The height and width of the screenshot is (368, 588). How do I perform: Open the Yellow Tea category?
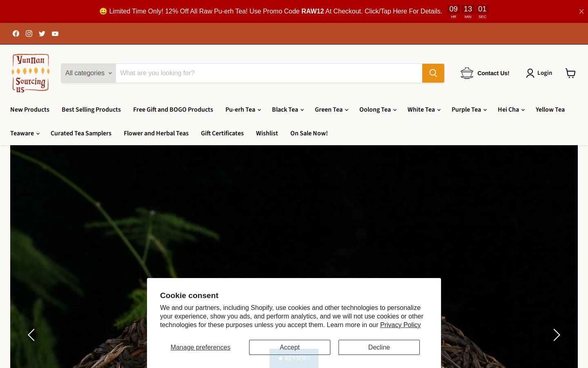pyautogui.click(x=550, y=110)
